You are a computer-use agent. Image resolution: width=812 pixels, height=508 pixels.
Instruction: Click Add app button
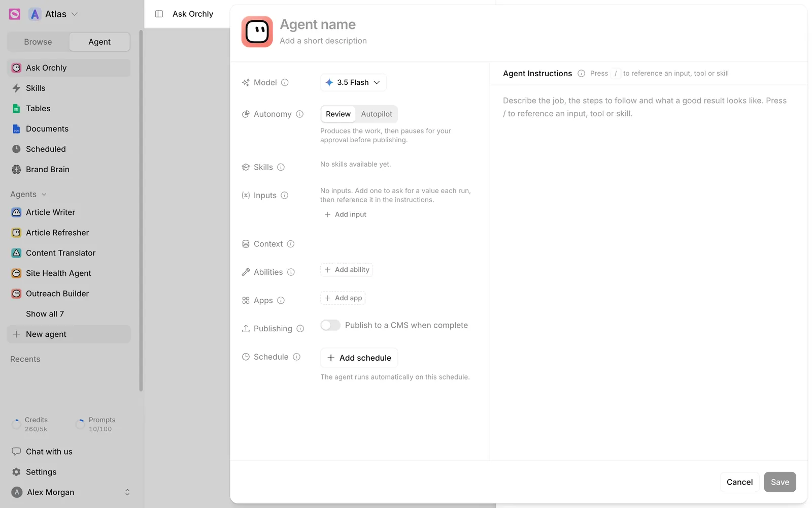pyautogui.click(x=343, y=298)
